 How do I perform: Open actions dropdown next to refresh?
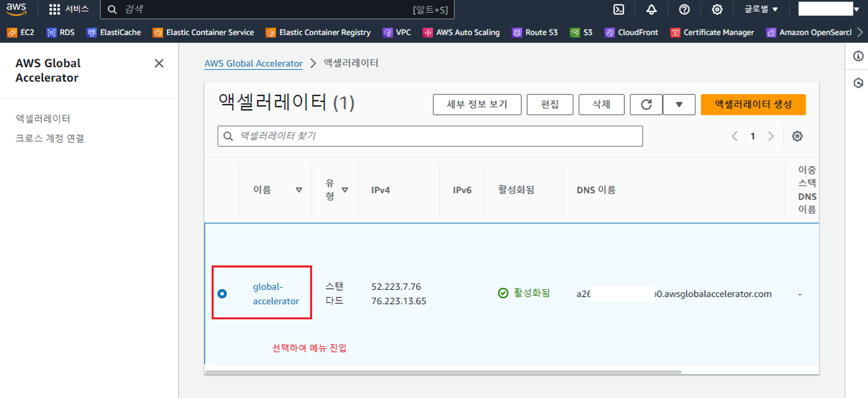(x=679, y=105)
